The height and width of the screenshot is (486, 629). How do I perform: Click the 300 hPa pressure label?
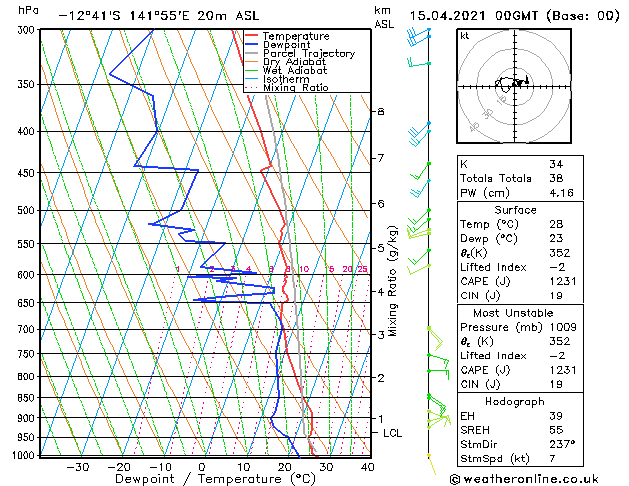[28, 30]
